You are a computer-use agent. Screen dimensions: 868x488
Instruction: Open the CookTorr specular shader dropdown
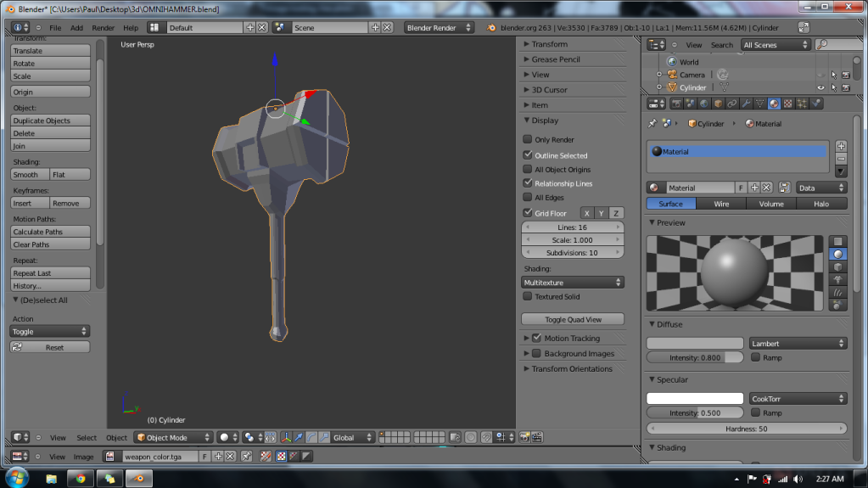[798, 399]
